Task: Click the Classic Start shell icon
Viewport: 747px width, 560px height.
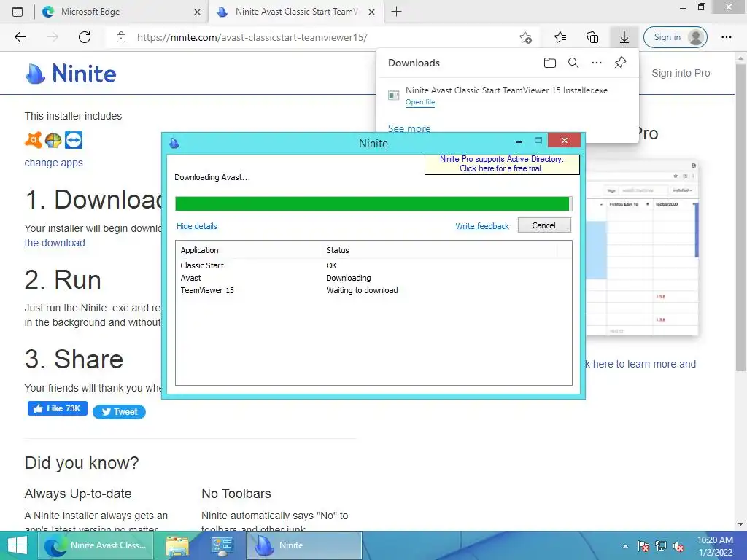Action: tap(53, 140)
